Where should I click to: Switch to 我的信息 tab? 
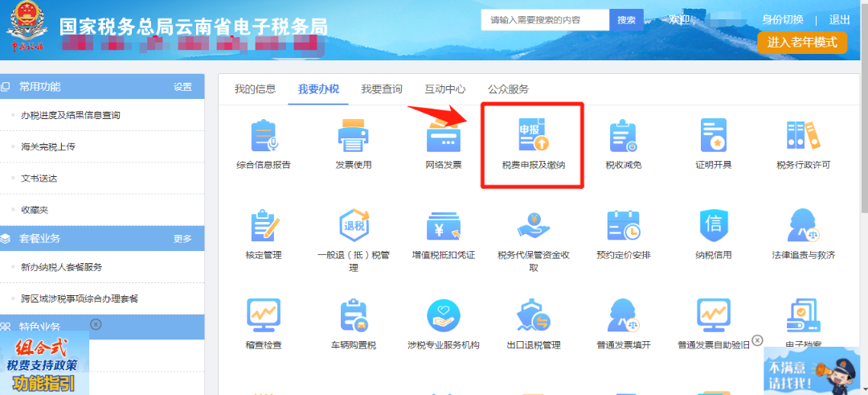(x=255, y=89)
